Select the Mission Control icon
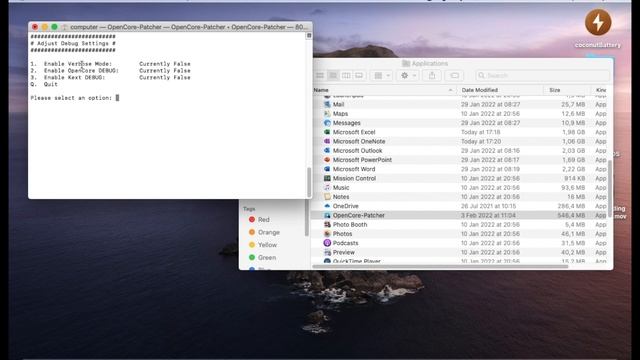This screenshot has width=640, height=360. point(327,178)
